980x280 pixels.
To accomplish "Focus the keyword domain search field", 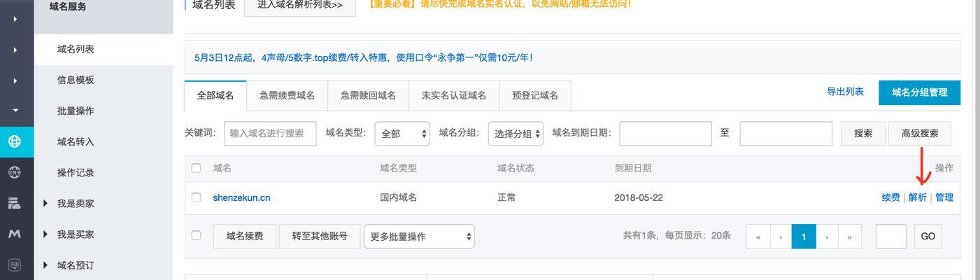I will click(x=270, y=133).
